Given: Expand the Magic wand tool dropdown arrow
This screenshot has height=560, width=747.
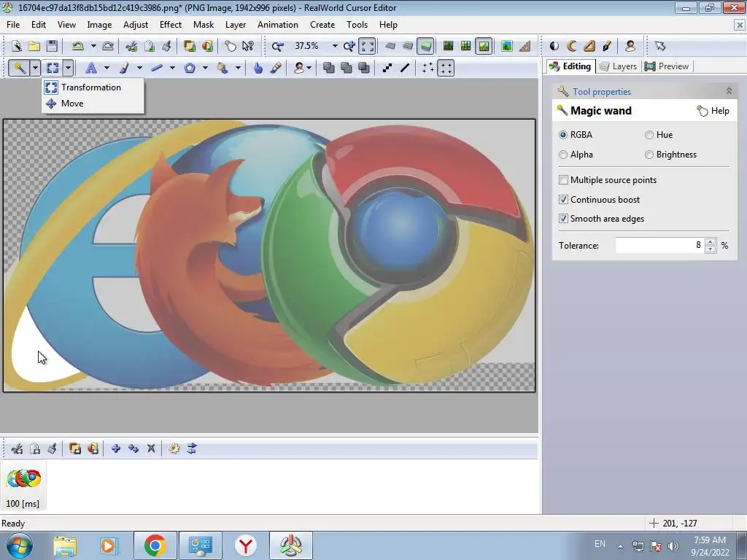Looking at the screenshot, I should click(x=35, y=68).
